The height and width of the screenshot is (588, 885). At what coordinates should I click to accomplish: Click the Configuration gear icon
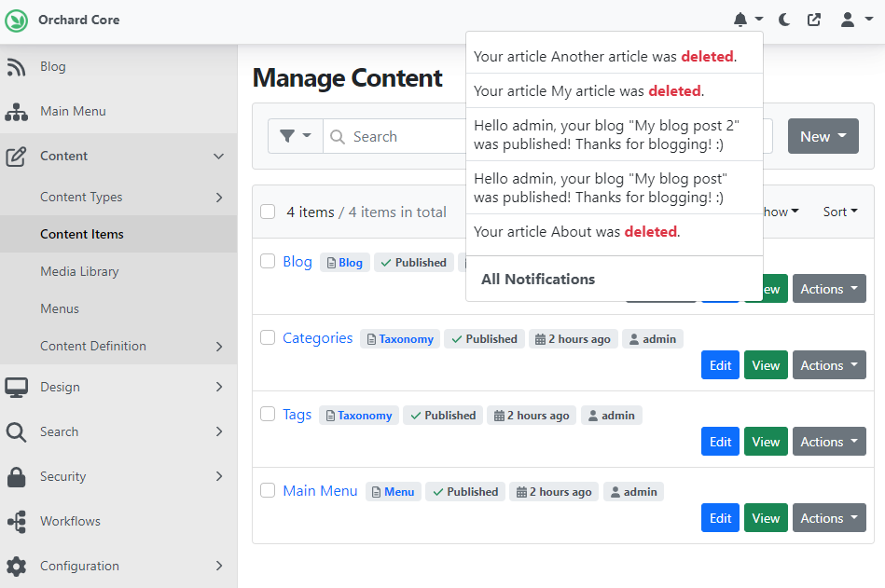16,566
